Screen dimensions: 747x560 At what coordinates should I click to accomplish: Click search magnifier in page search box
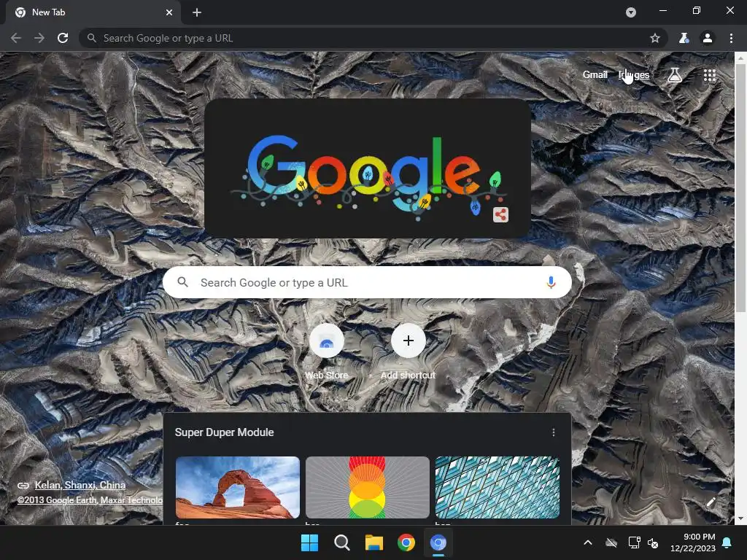coord(183,282)
